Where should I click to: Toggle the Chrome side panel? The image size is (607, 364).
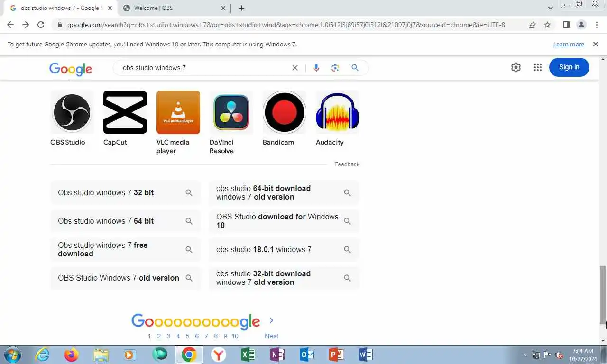click(566, 25)
